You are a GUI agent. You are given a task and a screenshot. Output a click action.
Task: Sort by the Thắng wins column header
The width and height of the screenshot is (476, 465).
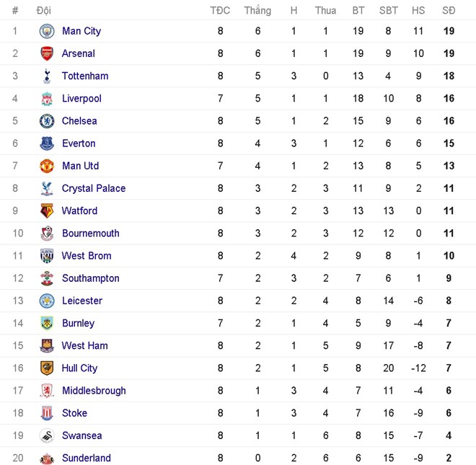point(257,10)
